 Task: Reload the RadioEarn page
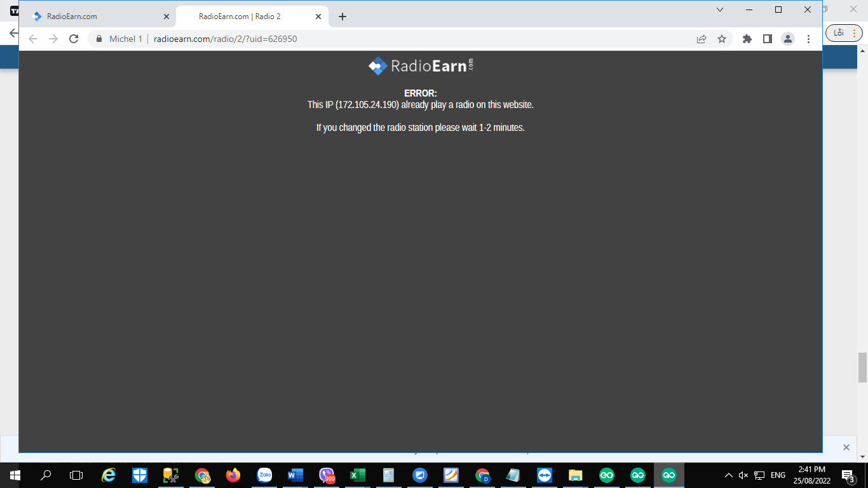pos(74,39)
